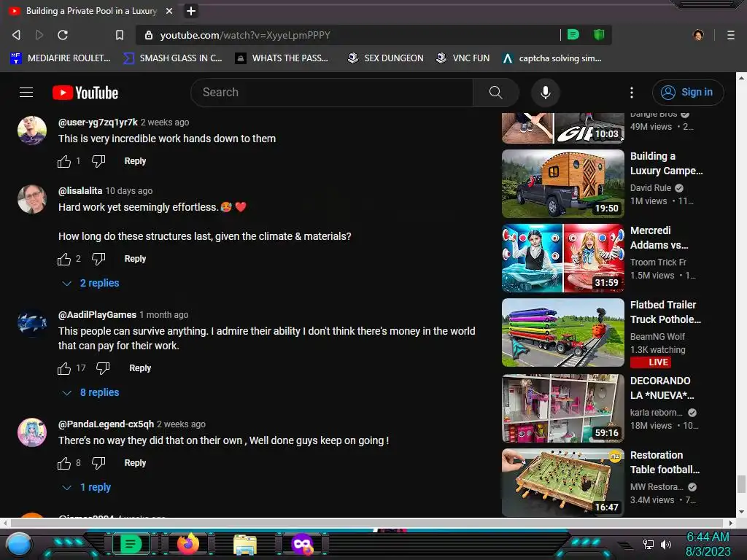This screenshot has width=747, height=560.
Task: Reply to the @user-yg7zq1yr7k comment
Action: (x=135, y=161)
